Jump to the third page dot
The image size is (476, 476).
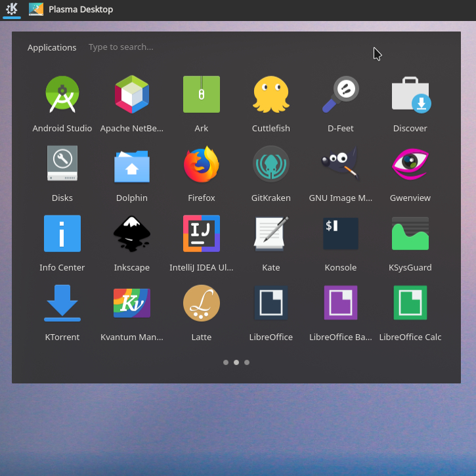(x=247, y=362)
